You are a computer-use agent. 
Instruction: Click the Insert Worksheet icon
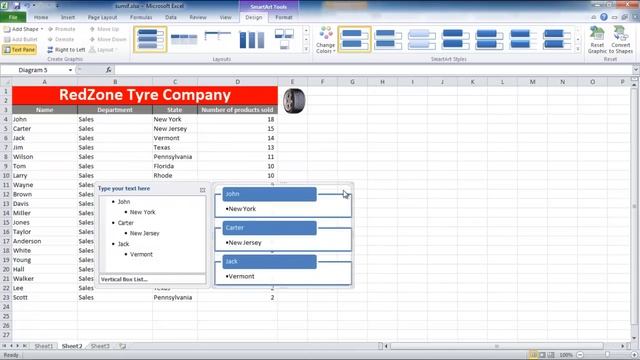(122, 346)
